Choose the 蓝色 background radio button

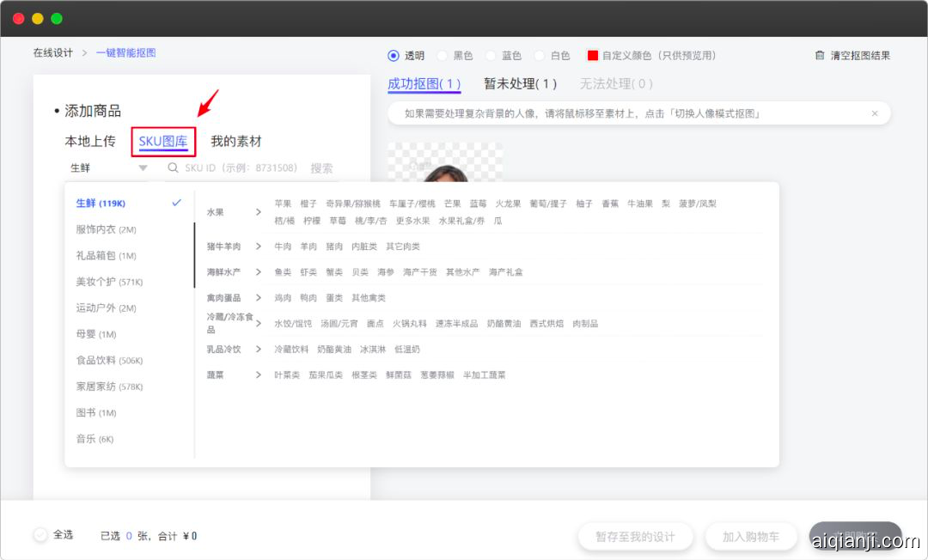[491, 56]
